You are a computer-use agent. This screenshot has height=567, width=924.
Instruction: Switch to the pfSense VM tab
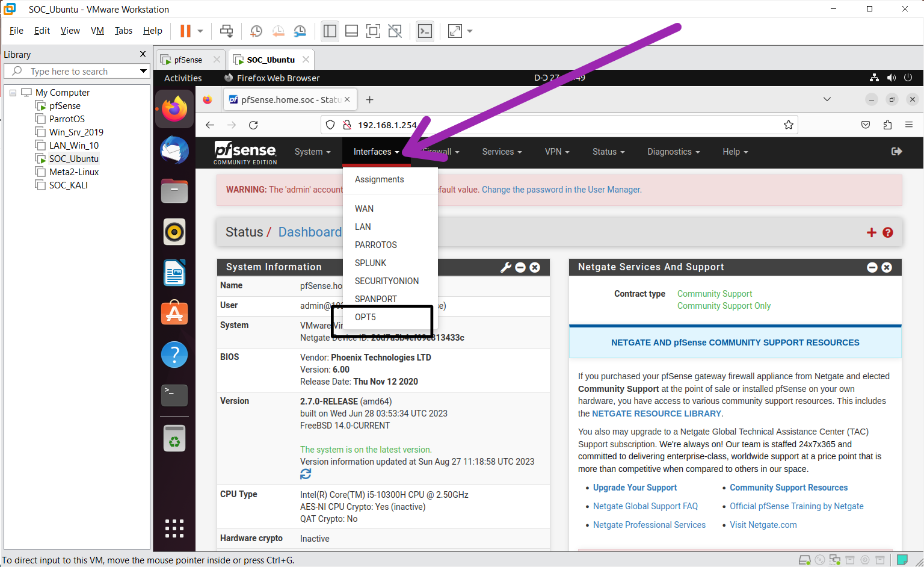coord(188,60)
